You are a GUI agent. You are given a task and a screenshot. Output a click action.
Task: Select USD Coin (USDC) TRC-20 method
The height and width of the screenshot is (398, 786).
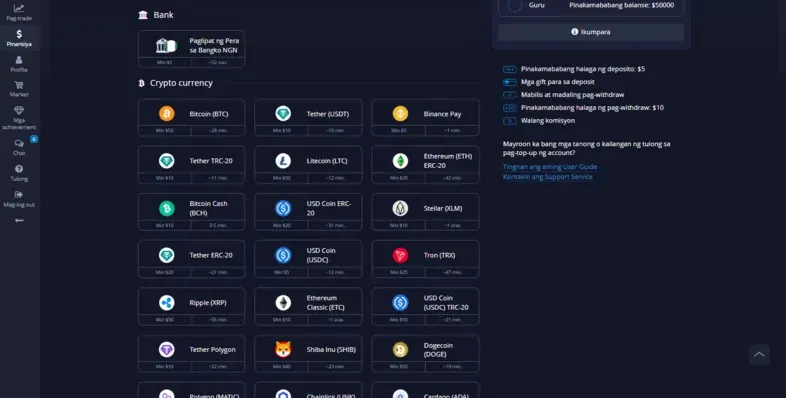(425, 307)
